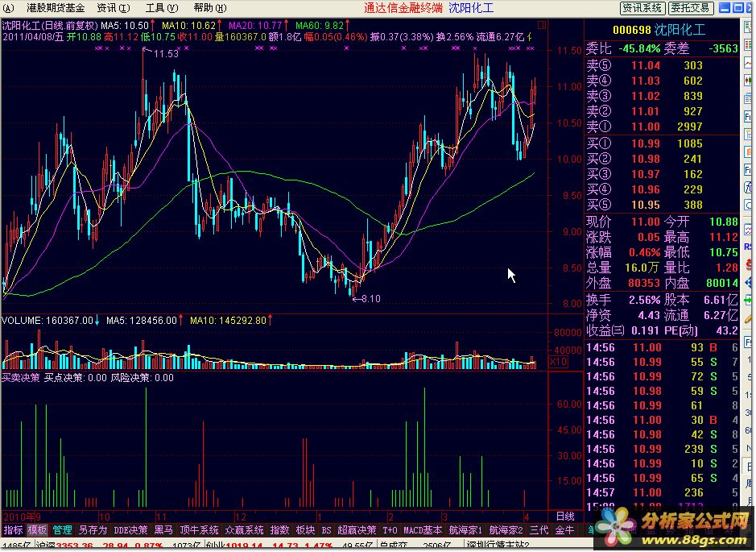Image resolution: width=756 pixels, height=552 pixels.
Task: Select the 板块 tab
Action: tap(305, 530)
